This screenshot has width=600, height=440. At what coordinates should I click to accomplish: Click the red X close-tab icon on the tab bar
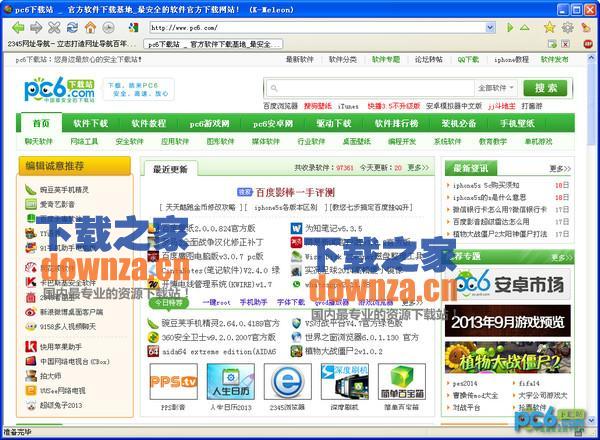click(x=566, y=44)
